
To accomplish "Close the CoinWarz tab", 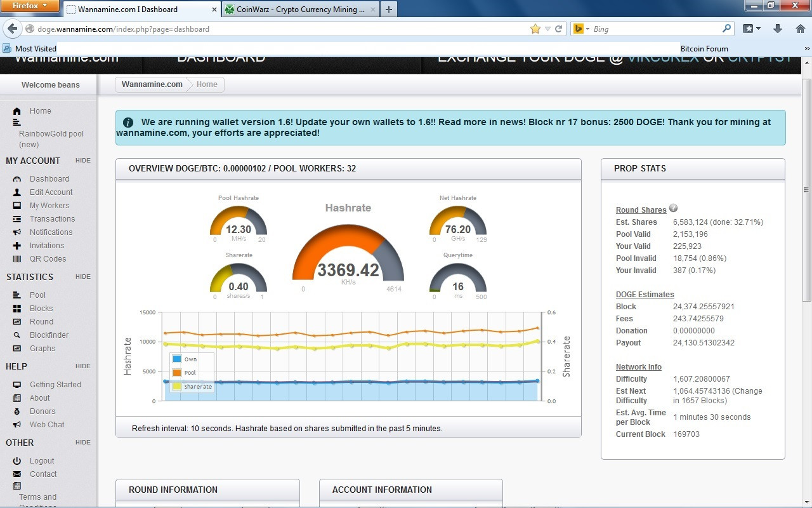I will [373, 10].
